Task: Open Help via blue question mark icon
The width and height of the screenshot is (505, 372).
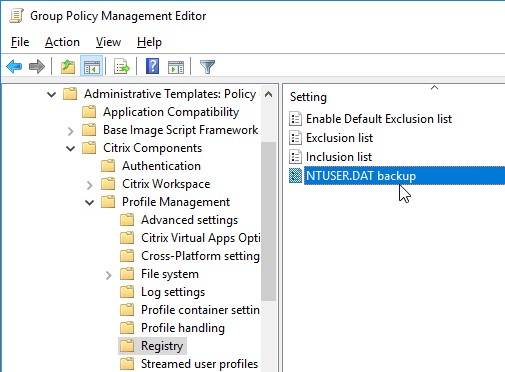Action: tap(152, 66)
